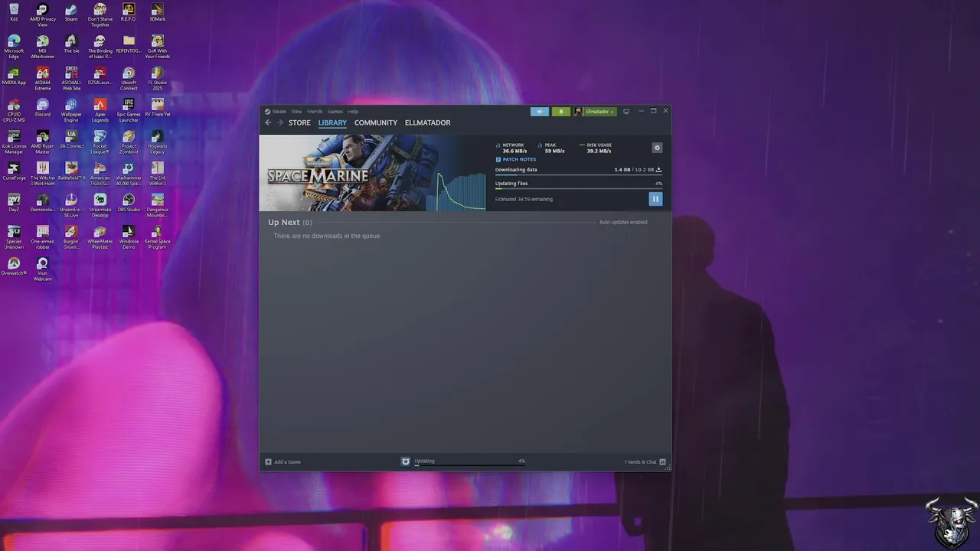Open The Witcher 3 Wild Hunt icon
Viewport: 980px width, 551px height.
point(42,172)
